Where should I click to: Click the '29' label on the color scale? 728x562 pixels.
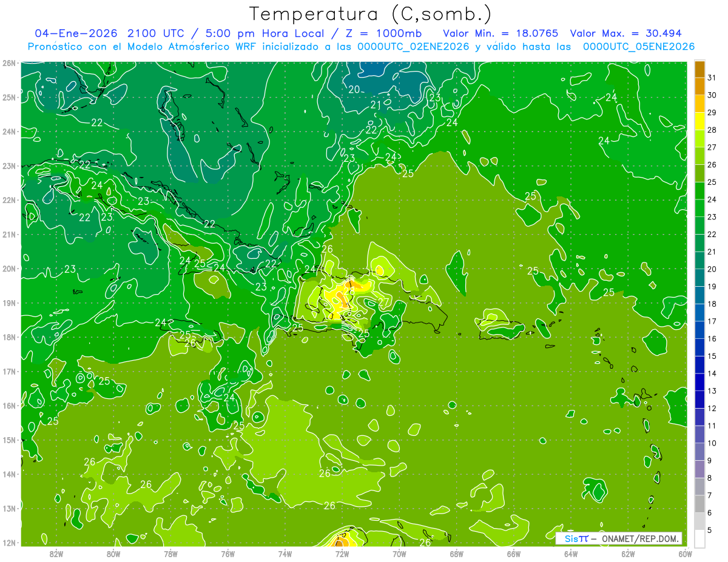click(712, 113)
